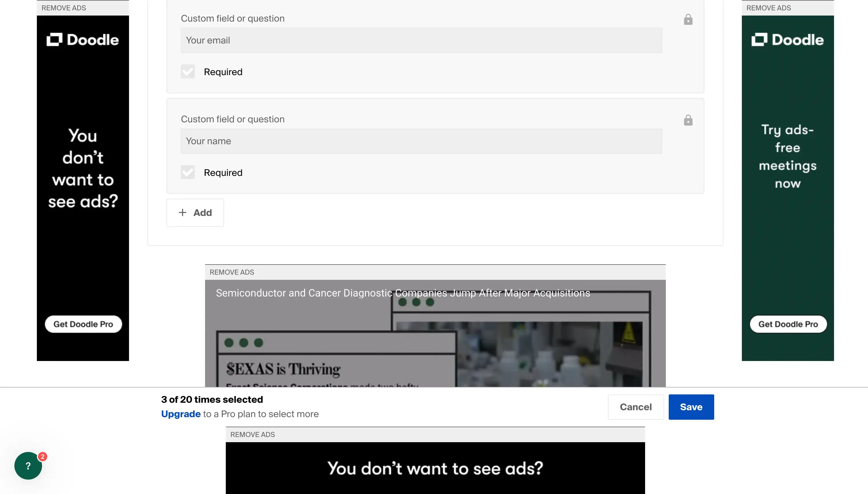Click the Doodle logo on right sidebar ad
868x494 pixels.
tap(788, 39)
